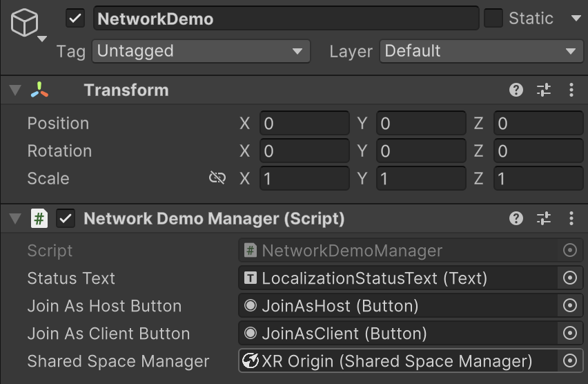Collapse the Transform component foldout
The width and height of the screenshot is (588, 384).
click(x=15, y=90)
